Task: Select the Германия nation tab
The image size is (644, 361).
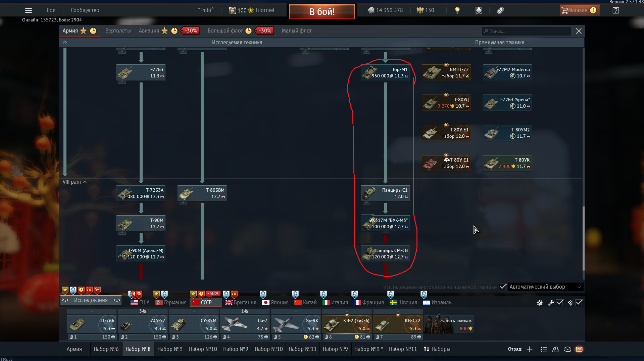Action: 171,303
